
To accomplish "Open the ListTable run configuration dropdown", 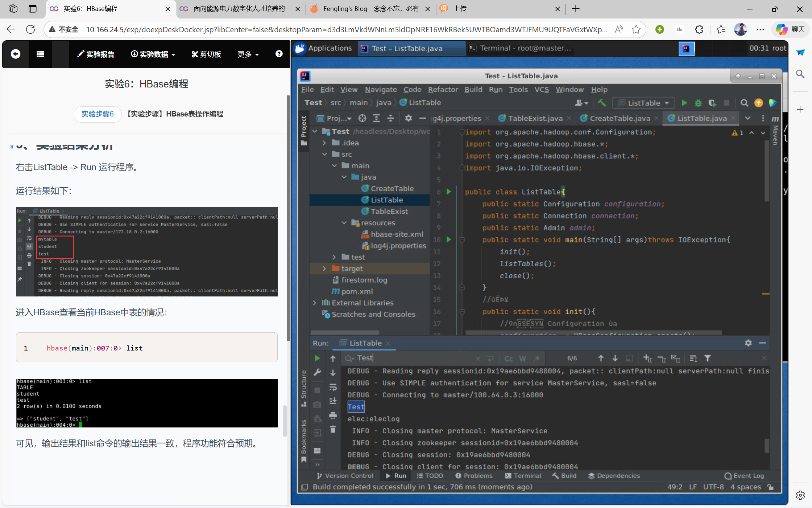I will pos(644,103).
